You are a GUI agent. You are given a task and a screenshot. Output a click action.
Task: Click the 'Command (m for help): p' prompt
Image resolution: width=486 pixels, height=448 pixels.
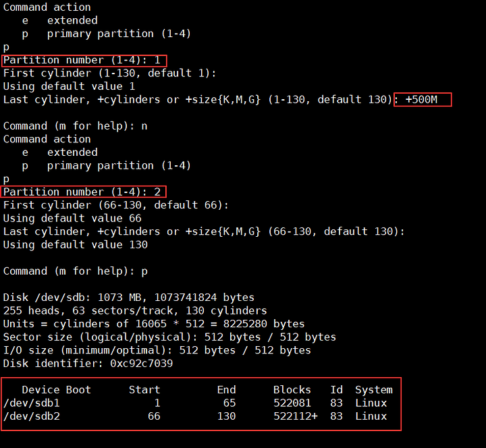click(76, 271)
